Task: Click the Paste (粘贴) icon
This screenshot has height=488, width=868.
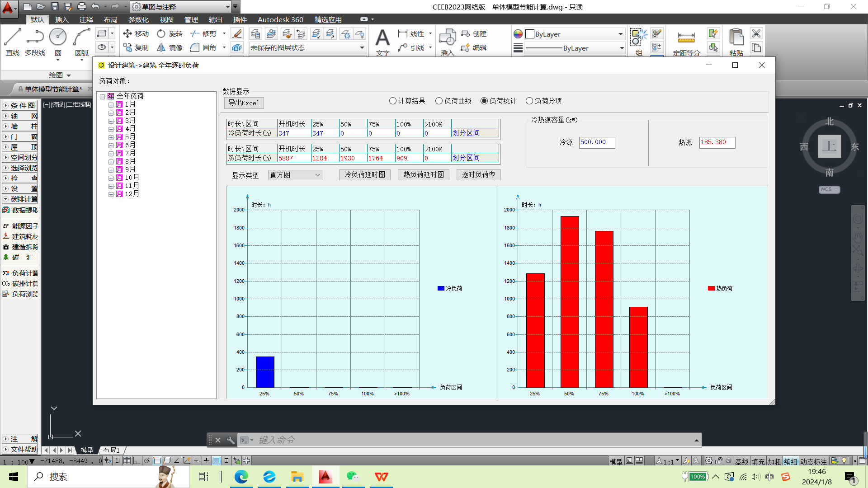Action: tap(736, 38)
